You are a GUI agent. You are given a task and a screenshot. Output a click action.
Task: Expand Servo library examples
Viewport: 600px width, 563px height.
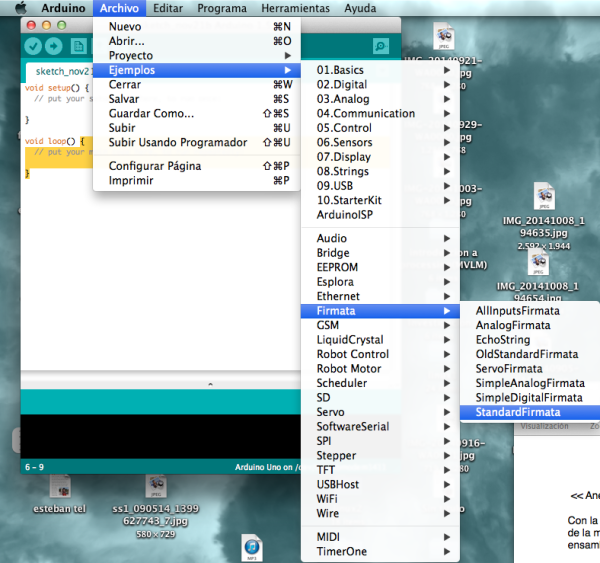click(x=380, y=412)
